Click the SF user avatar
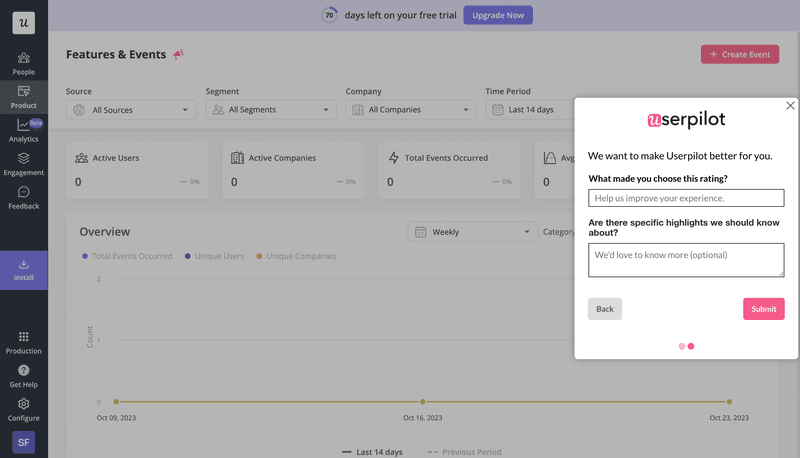Screen dimensions: 800x458 (23, 442)
